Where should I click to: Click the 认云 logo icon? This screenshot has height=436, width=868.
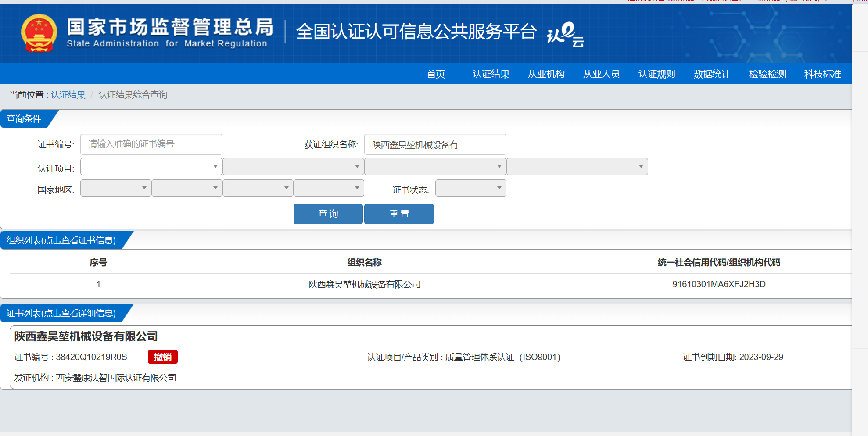tap(565, 35)
